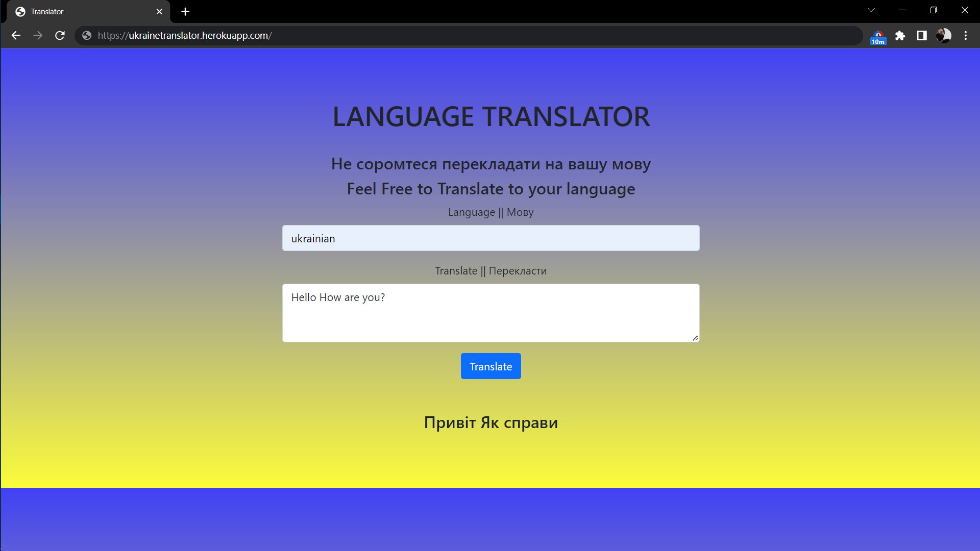The height and width of the screenshot is (551, 980).
Task: Click the browser back arrow
Action: (16, 35)
